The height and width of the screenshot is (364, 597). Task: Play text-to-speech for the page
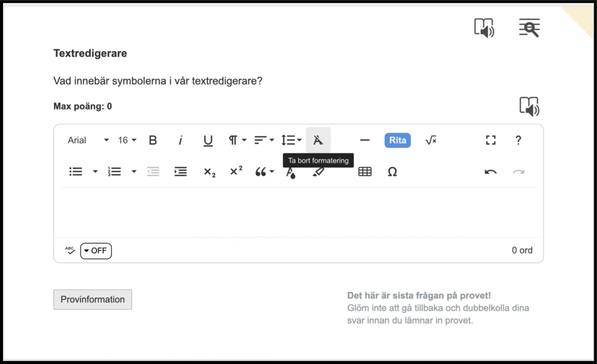pyautogui.click(x=484, y=28)
